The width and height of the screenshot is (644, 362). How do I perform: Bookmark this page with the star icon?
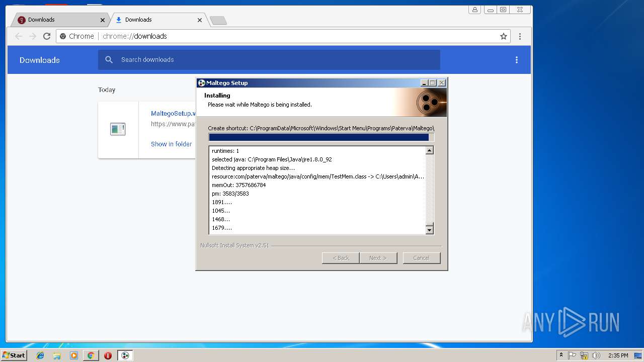pyautogui.click(x=503, y=36)
